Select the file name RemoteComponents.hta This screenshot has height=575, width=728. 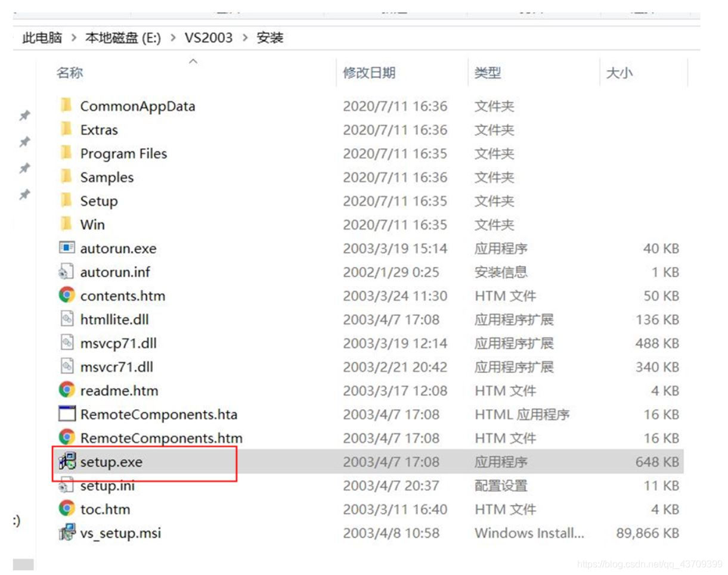pos(159,414)
